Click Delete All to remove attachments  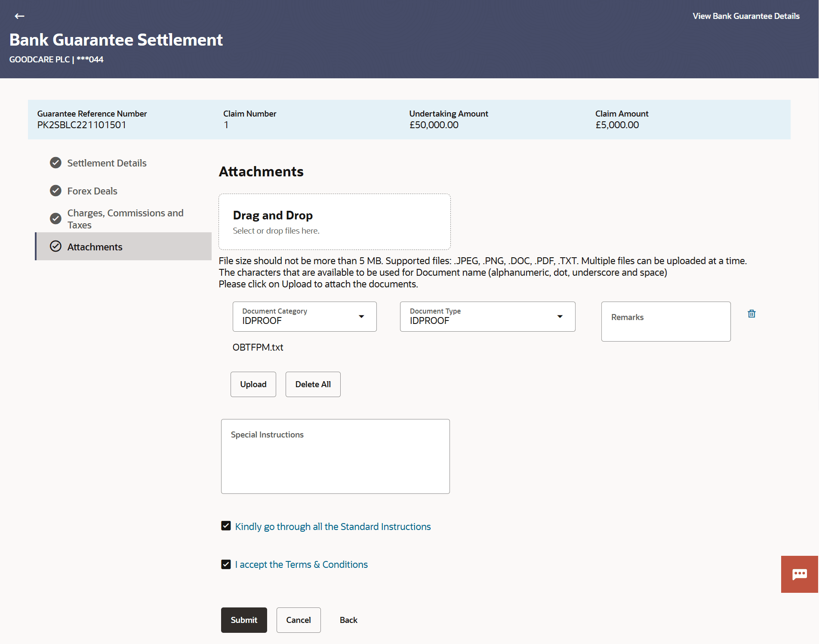(x=313, y=384)
